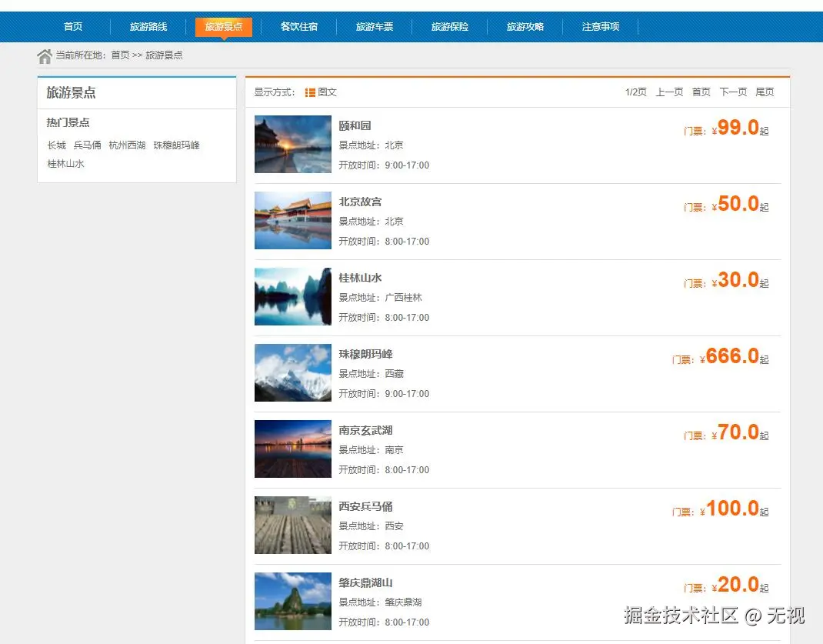Click the 景点地址：西藏 text

point(371,374)
